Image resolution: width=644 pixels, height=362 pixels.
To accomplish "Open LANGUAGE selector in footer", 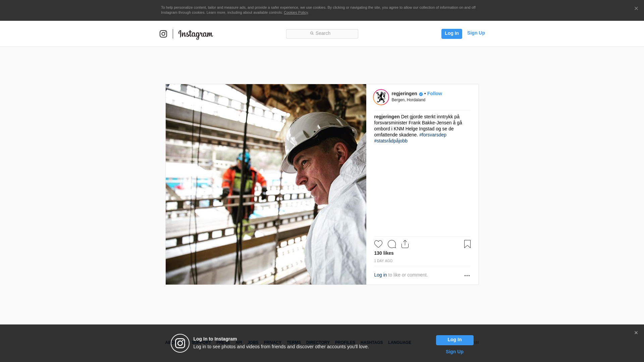I will click(x=399, y=343).
